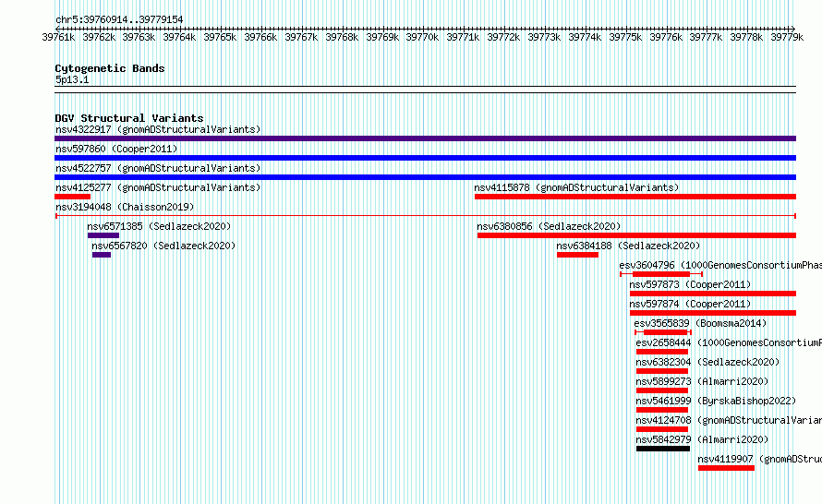Open nsv4522757 gnomAD variant label
Screen dimensions: 822x504
158,168
